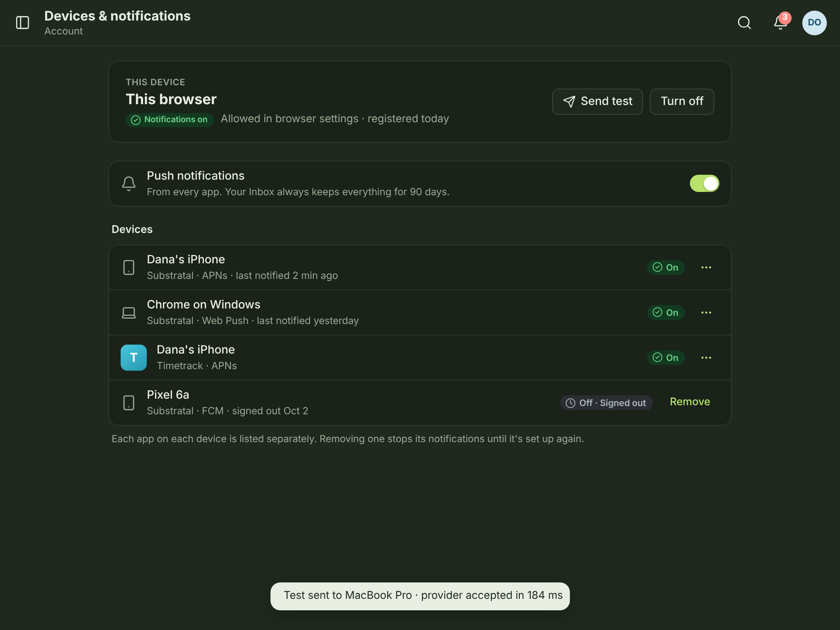
Task: Click the bell icon beside Push notifications
Action: point(129,184)
